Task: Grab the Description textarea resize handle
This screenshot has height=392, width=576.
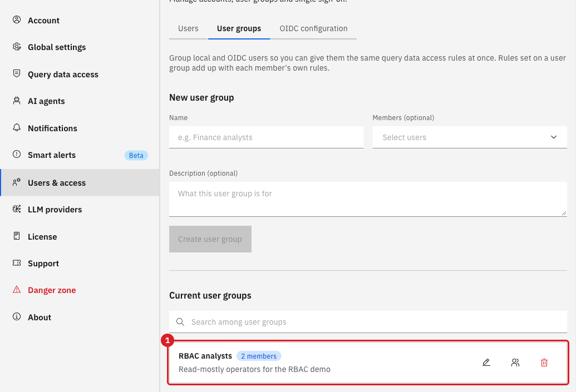Action: (564, 214)
